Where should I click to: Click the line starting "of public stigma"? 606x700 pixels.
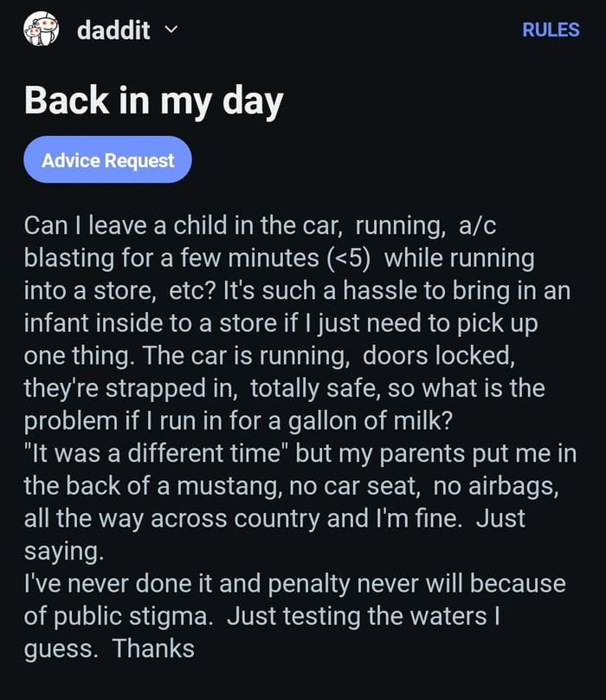[x=261, y=614]
